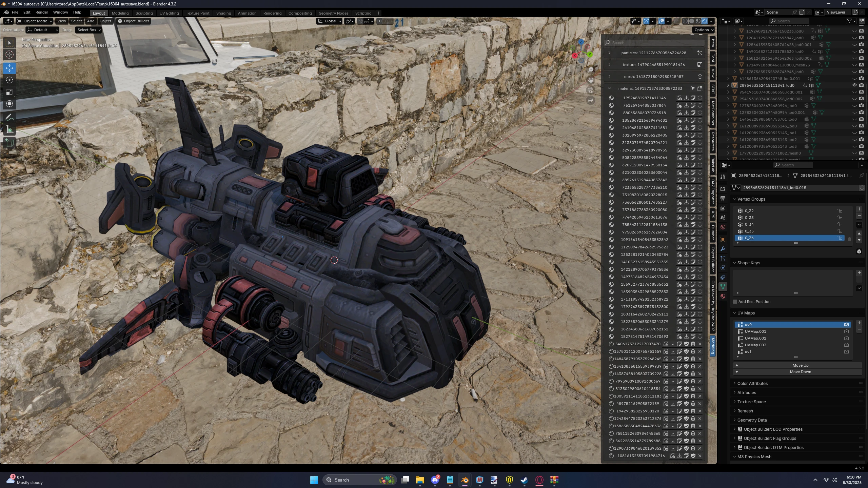Open the Material properties tab

point(723,296)
